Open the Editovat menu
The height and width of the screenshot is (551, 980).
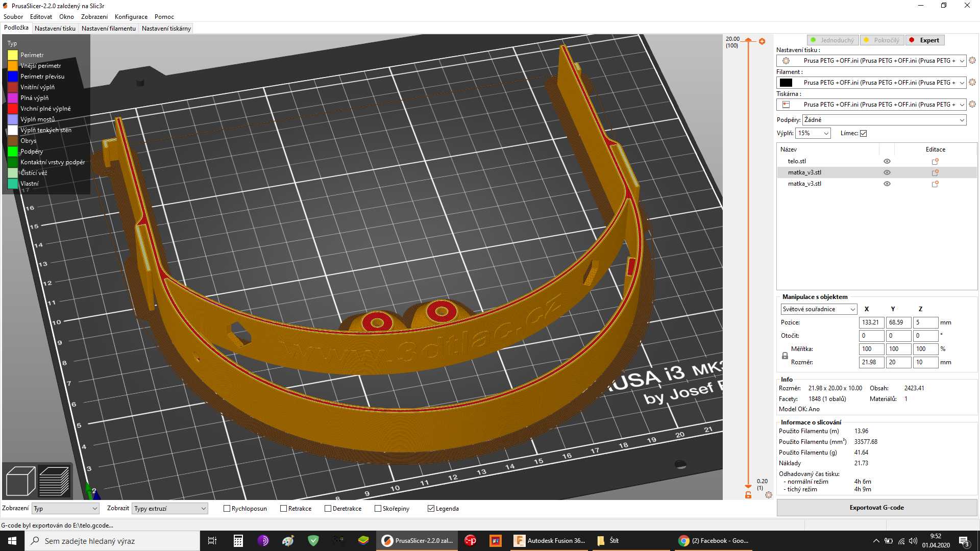41,17
